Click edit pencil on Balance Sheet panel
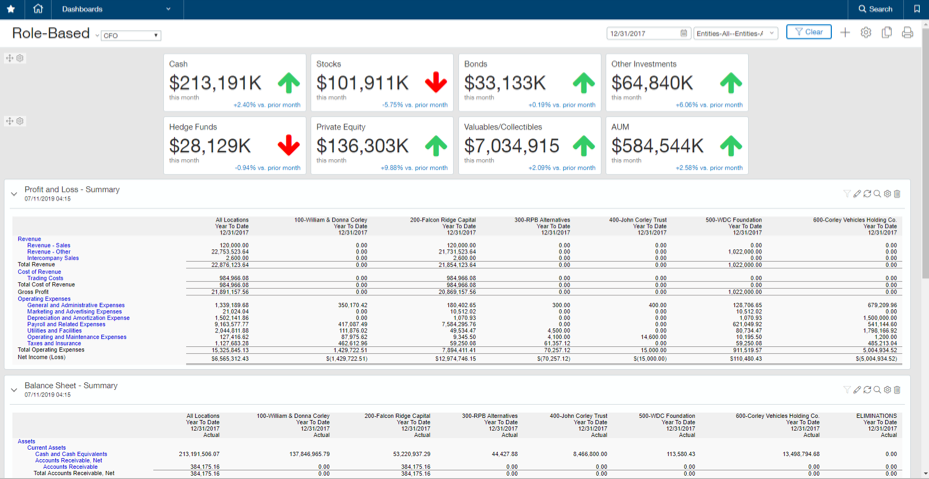The image size is (929, 479). pyautogui.click(x=857, y=389)
